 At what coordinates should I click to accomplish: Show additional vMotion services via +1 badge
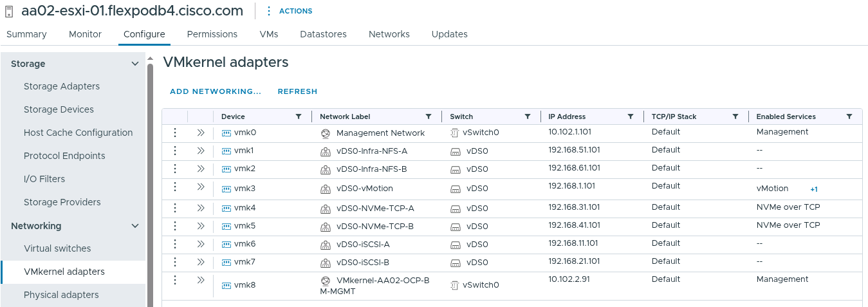(x=814, y=189)
